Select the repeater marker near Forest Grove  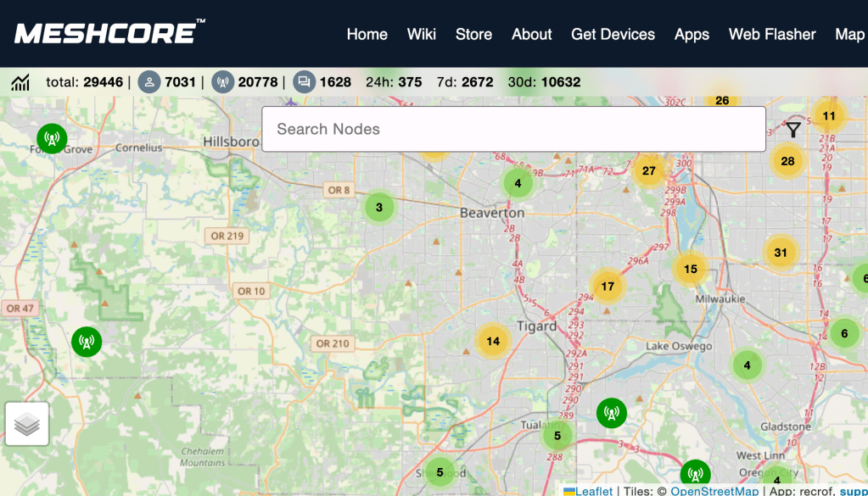click(x=52, y=137)
